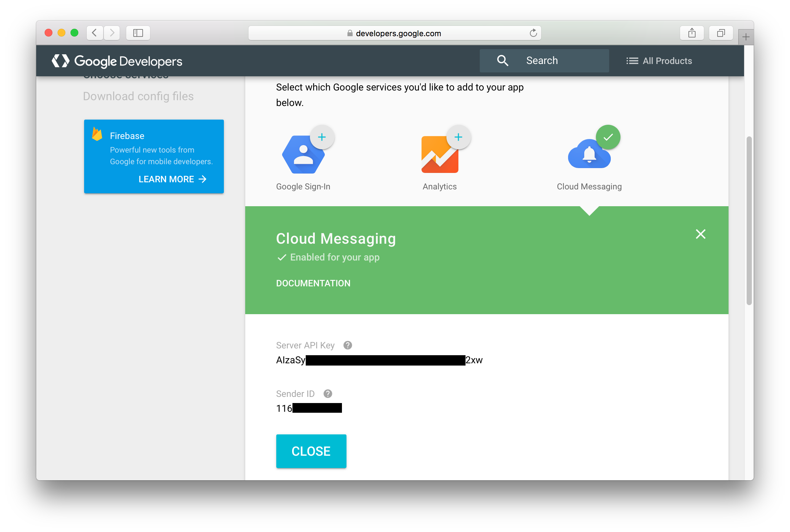Dismiss Cloud Messaging panel with X
790x532 pixels.
[x=700, y=234]
